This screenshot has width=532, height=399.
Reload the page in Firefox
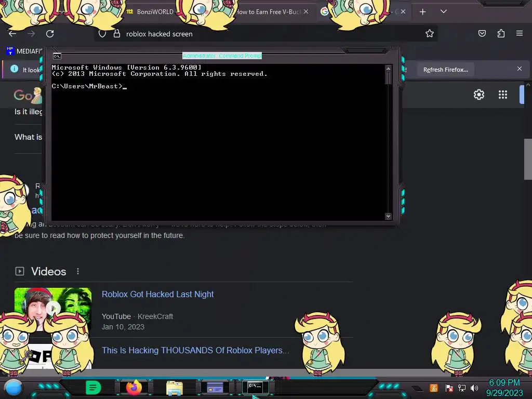[50, 34]
